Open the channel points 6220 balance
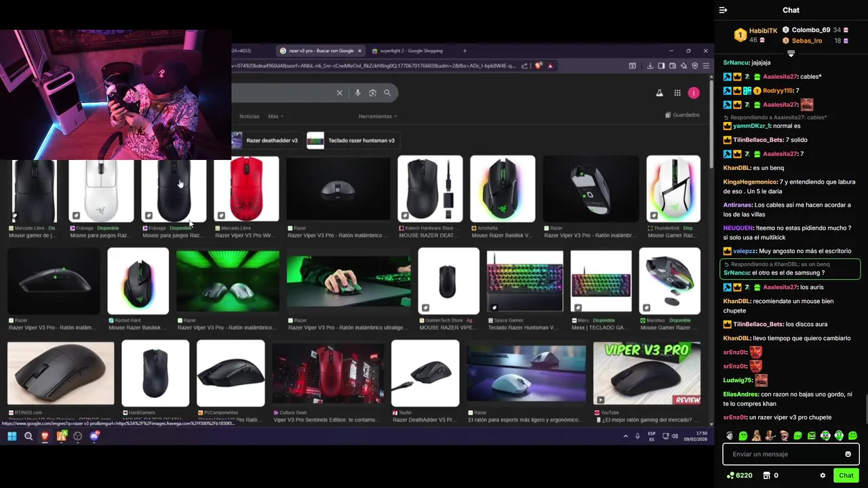The height and width of the screenshot is (488, 868). (739, 476)
